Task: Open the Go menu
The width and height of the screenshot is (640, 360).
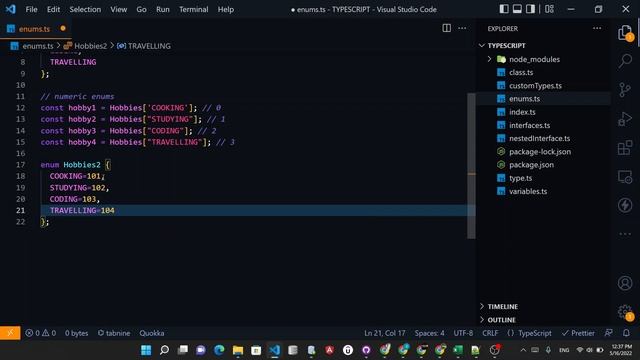Action: (141, 9)
